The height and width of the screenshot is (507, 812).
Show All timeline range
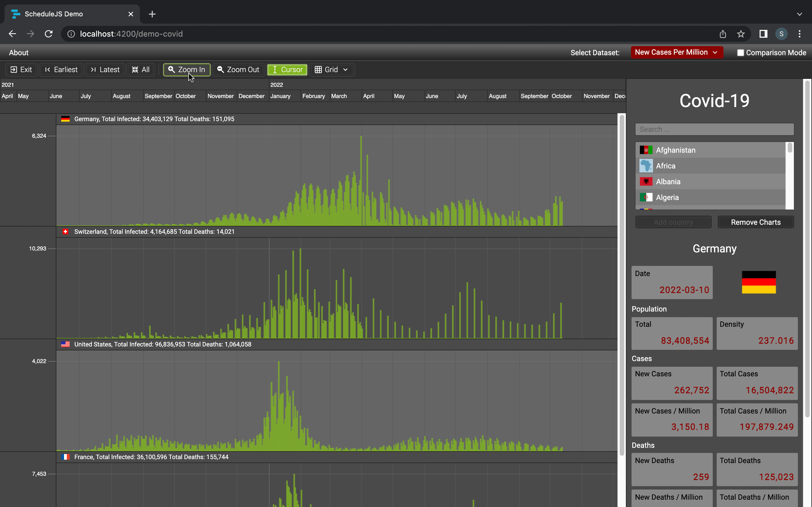[140, 70]
